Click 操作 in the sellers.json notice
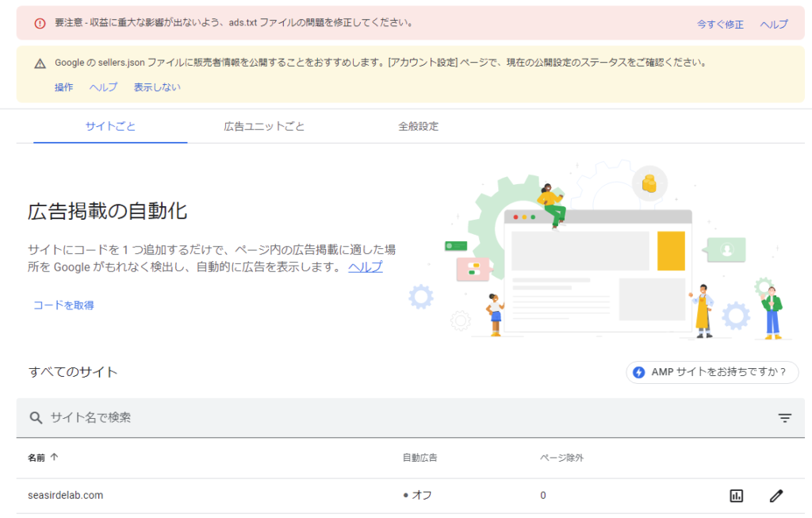Viewport: 812px width, 518px height. tap(63, 87)
